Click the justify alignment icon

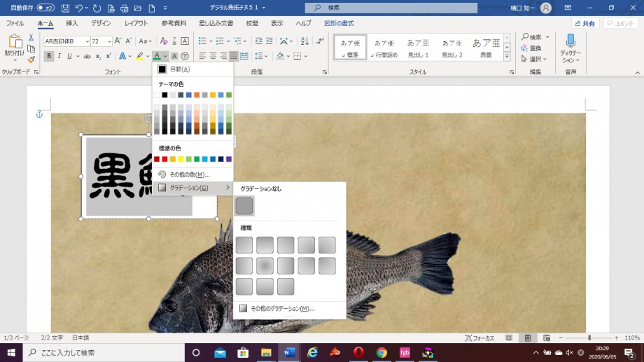tap(234, 56)
